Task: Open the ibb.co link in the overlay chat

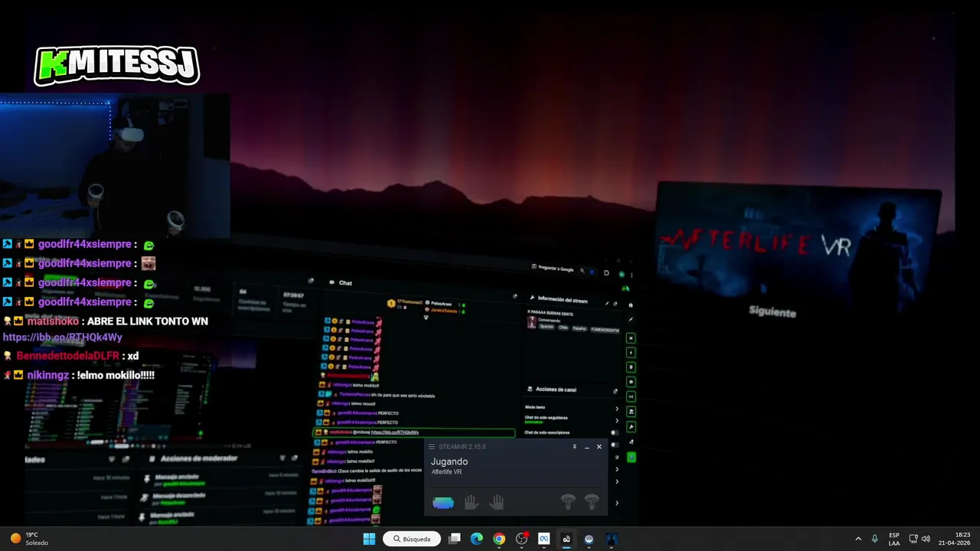Action: [63, 337]
